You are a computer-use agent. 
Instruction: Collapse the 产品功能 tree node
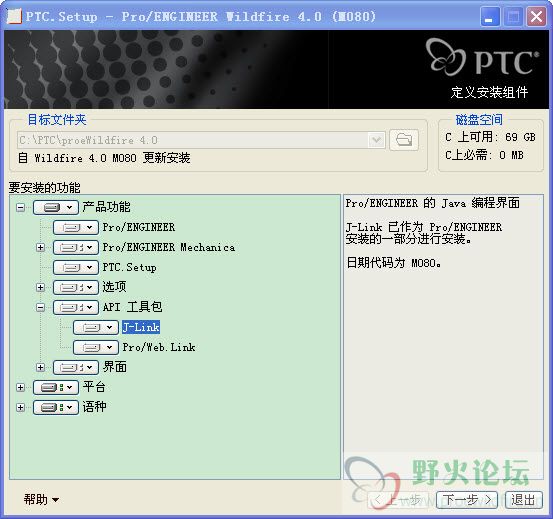coord(20,207)
